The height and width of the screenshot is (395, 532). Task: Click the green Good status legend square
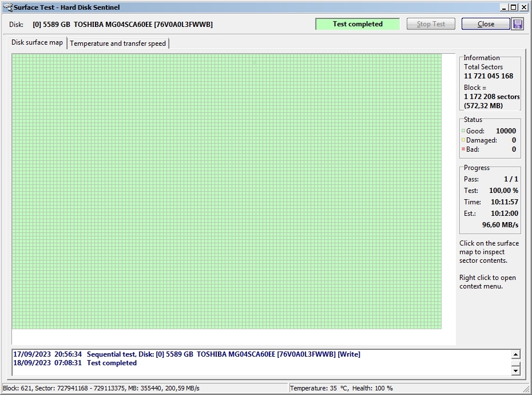coord(463,131)
